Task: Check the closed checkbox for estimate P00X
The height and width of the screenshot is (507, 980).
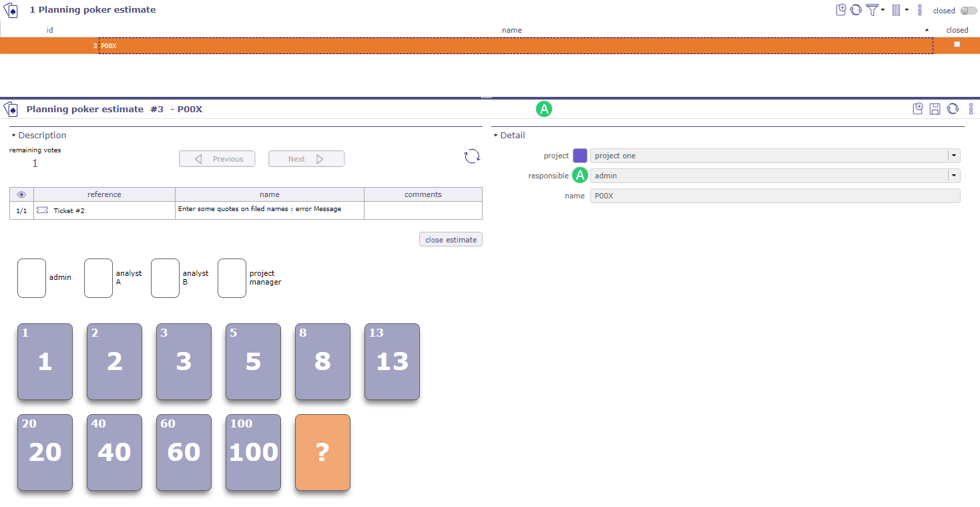Action: [x=957, y=43]
